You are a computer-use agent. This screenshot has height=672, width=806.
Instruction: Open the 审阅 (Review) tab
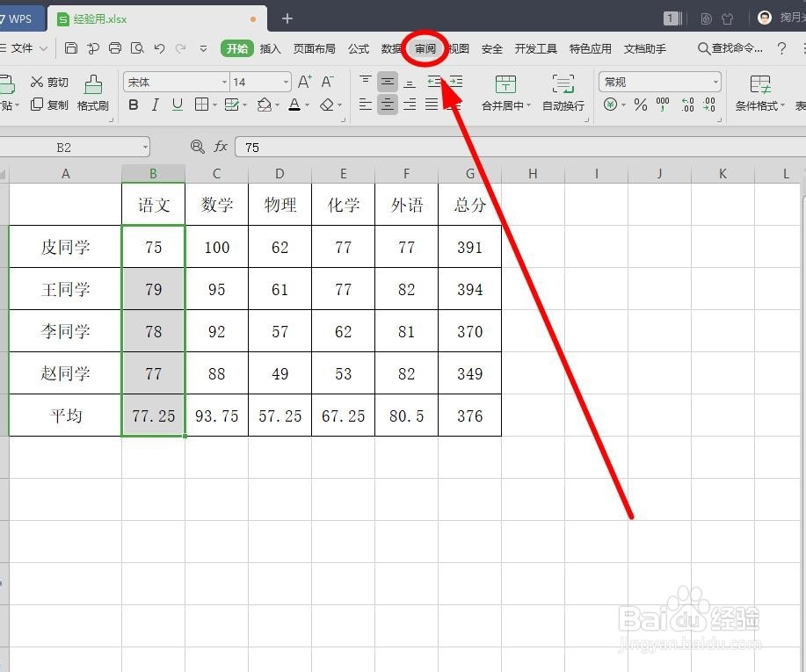click(425, 49)
